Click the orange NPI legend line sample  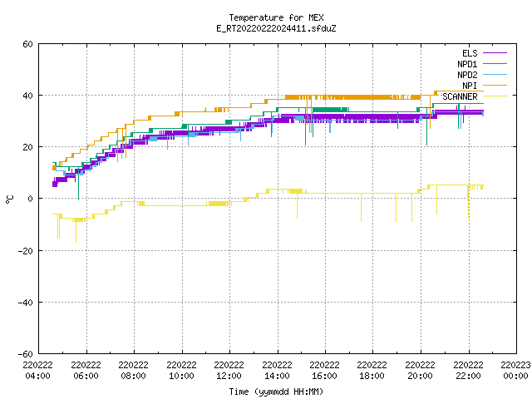pos(495,86)
